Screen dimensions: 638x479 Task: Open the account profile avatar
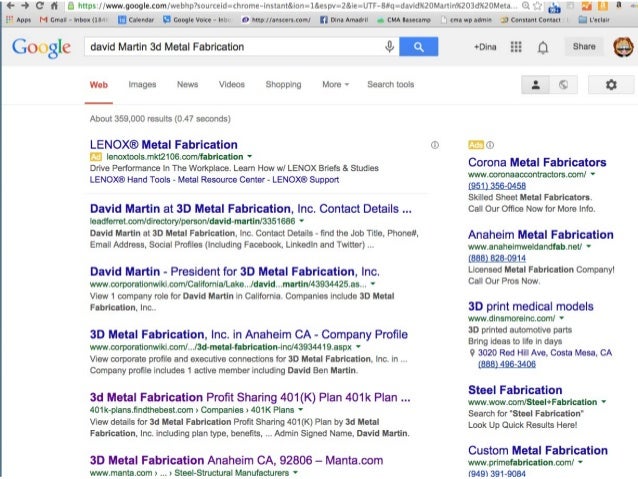(x=623, y=47)
